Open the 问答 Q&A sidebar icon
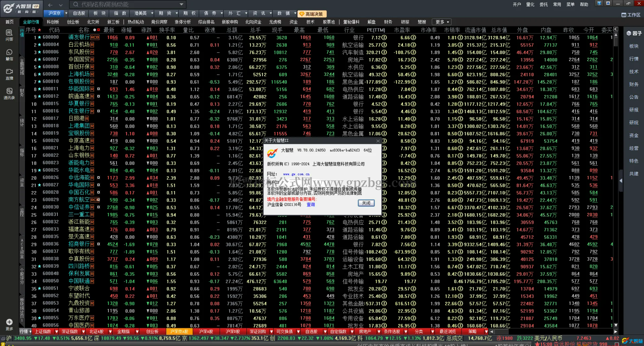Image resolution: width=644 pixels, height=346 pixels. (x=9, y=35)
